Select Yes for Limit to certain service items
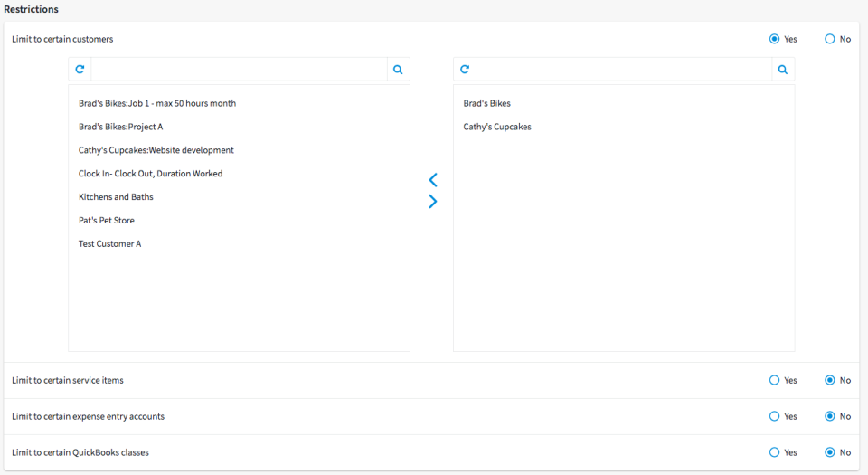 [775, 380]
